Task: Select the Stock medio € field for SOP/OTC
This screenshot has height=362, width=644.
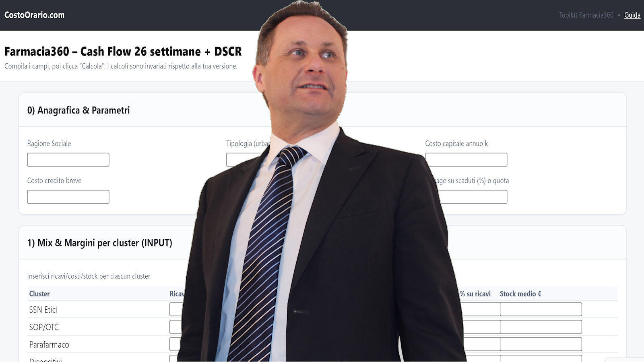Action: (x=541, y=327)
